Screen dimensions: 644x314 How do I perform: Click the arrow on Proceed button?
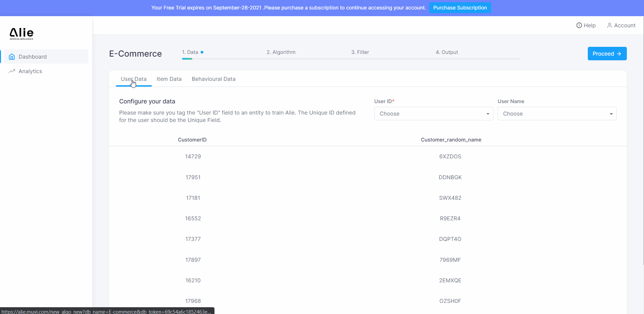tap(619, 54)
